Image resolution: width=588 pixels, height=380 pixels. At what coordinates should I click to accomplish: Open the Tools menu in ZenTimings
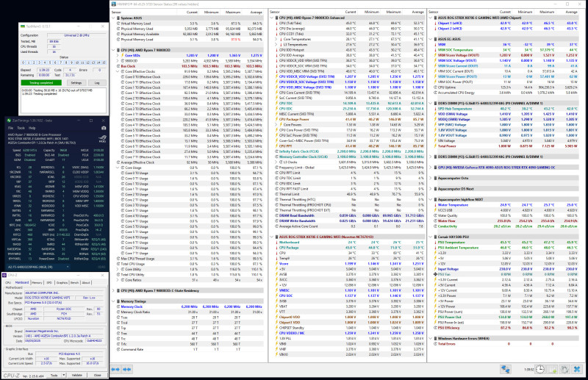pyautogui.click(x=21, y=128)
